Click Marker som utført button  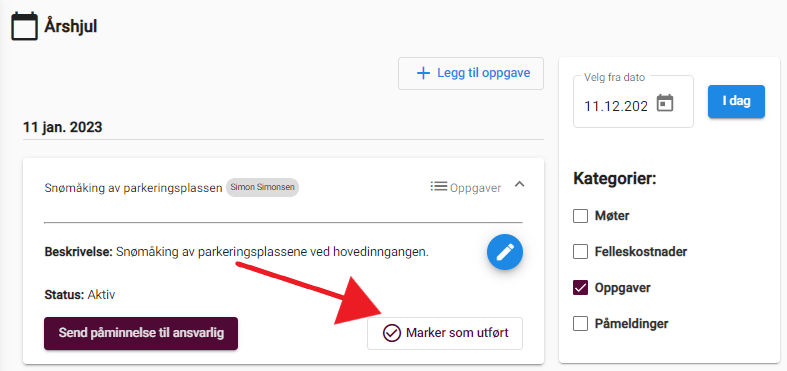click(445, 333)
